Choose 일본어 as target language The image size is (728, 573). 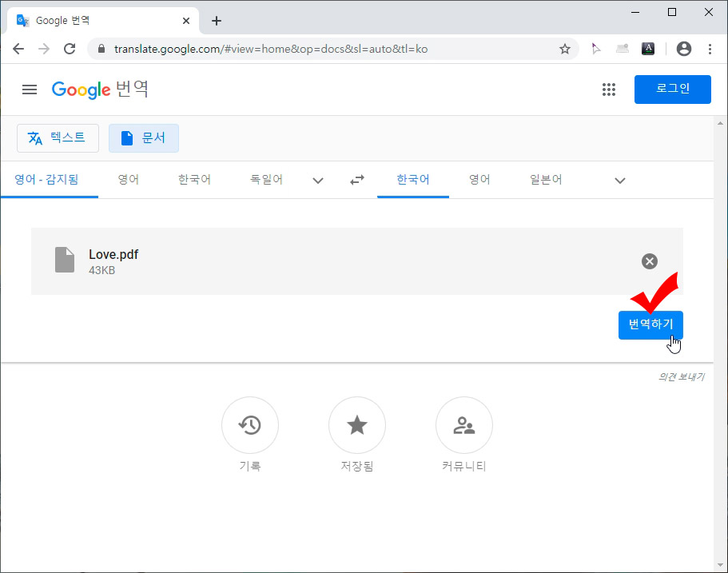click(546, 180)
